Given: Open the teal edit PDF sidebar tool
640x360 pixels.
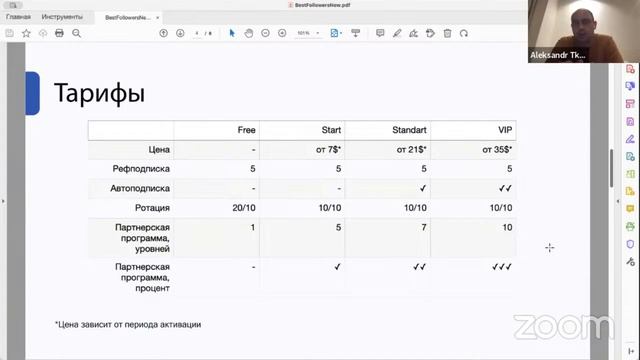Looking at the screenshot, I should click(630, 157).
